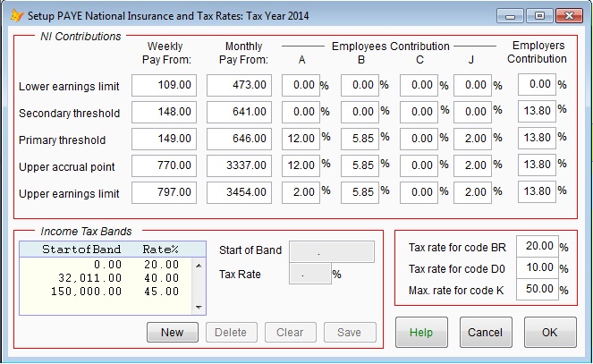Viewport: 593px width, 364px height.
Task: Click the Delete tax band button
Action: pyautogui.click(x=232, y=332)
